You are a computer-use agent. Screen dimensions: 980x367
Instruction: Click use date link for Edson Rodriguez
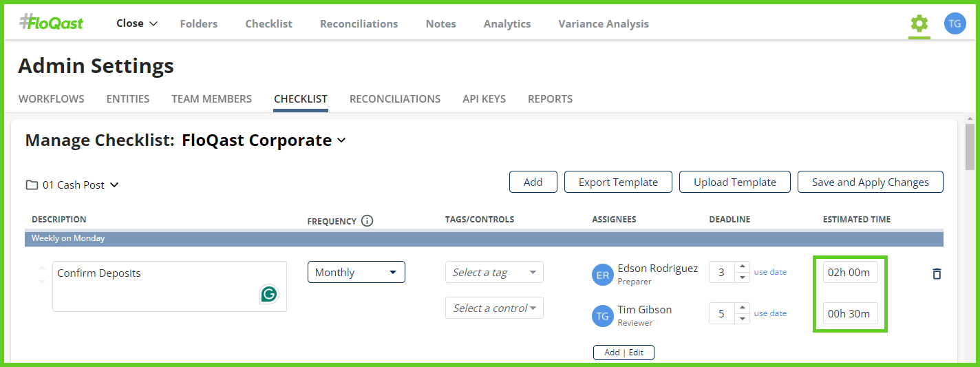(x=770, y=272)
